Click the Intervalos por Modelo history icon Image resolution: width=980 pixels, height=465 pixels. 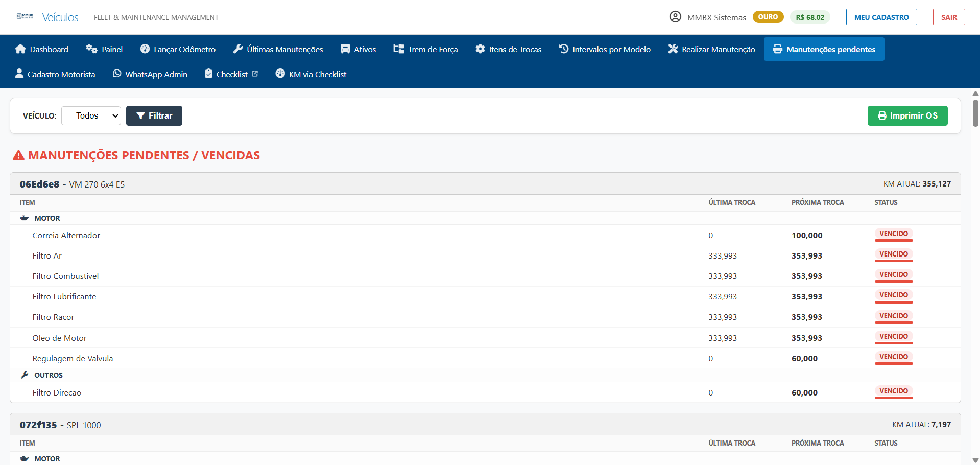(564, 49)
